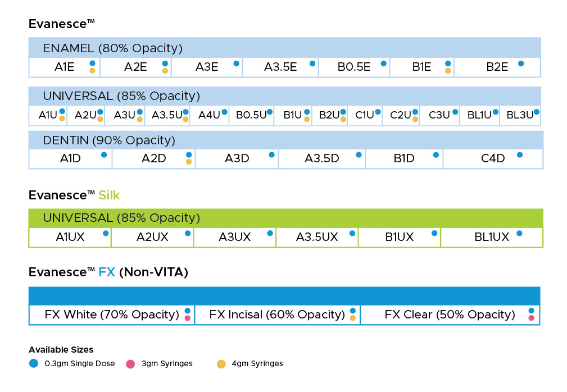The width and height of the screenshot is (567, 392).
Task: Click the B1U shade label
Action: 293,115
